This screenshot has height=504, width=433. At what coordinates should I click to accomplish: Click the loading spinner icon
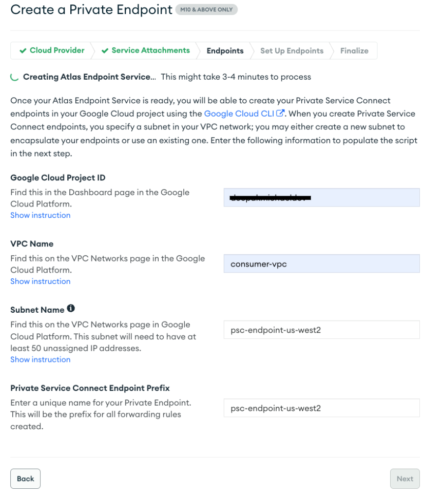click(15, 77)
